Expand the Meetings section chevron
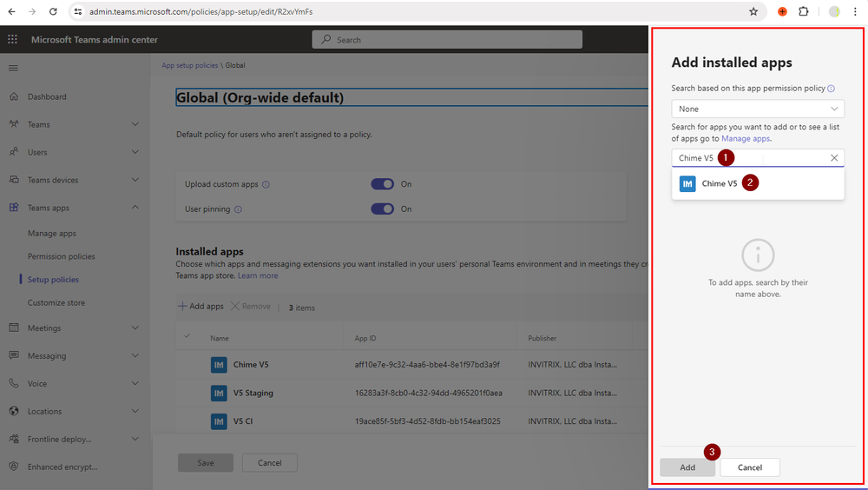The width and height of the screenshot is (868, 490). pyautogui.click(x=135, y=328)
